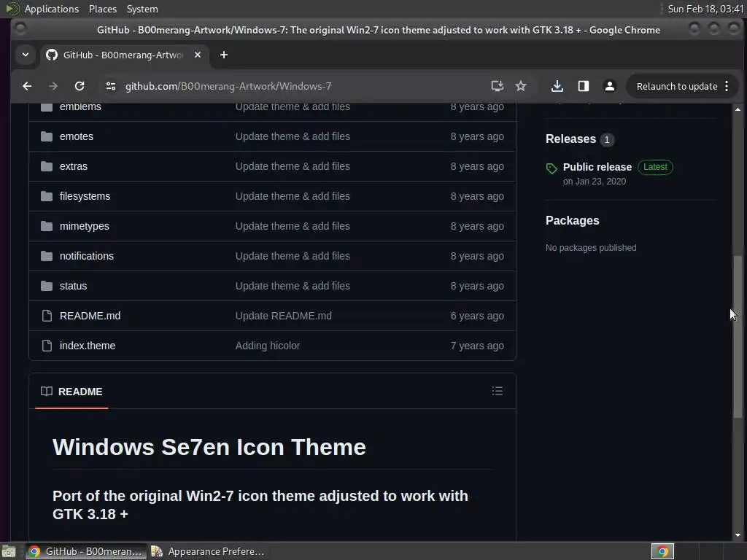747x560 pixels.
Task: Open the tab search dropdown
Action: (x=26, y=55)
